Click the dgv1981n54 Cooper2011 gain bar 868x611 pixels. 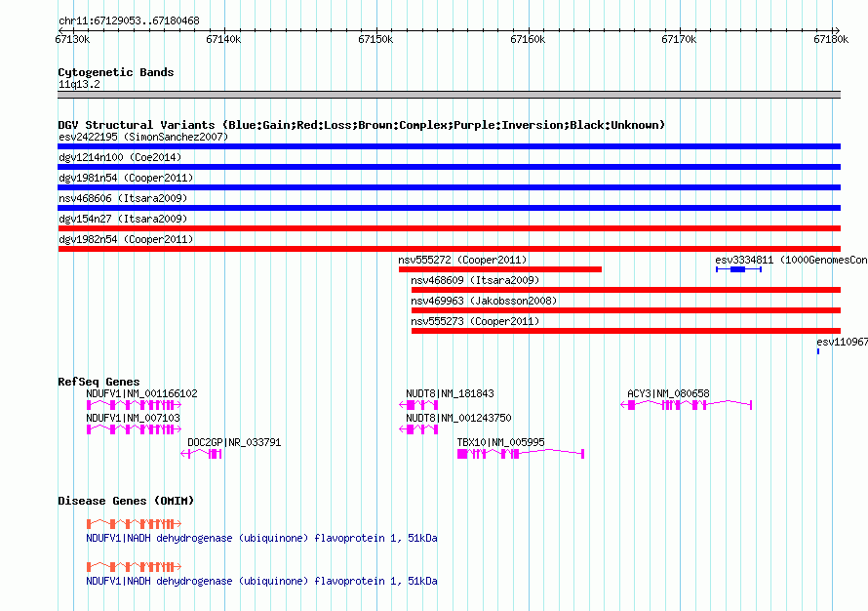click(x=449, y=187)
